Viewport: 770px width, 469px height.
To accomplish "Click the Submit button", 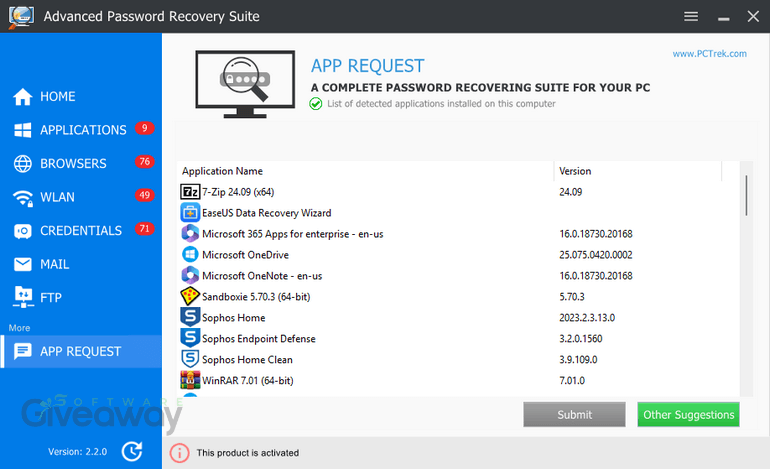I will click(574, 414).
